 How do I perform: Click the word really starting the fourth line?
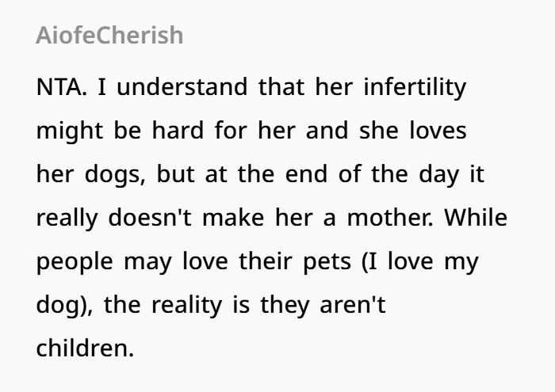click(x=67, y=218)
